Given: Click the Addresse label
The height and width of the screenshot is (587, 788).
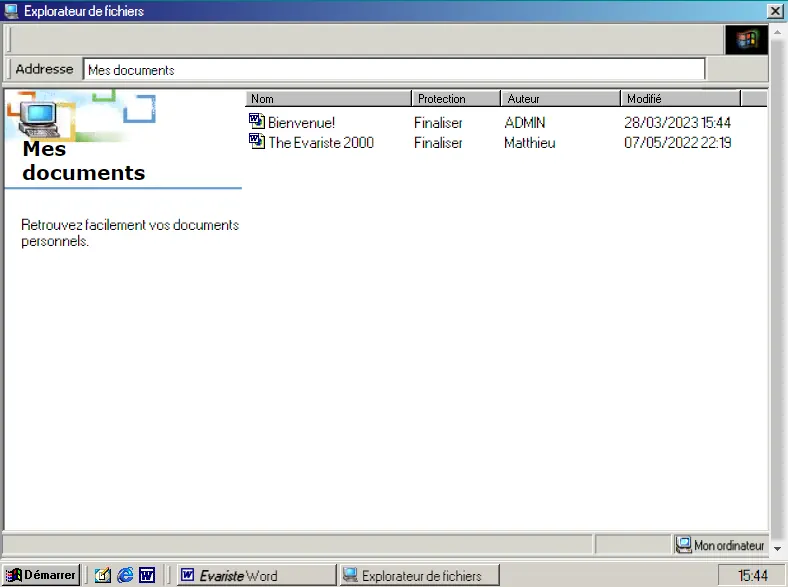Looking at the screenshot, I should (44, 69).
